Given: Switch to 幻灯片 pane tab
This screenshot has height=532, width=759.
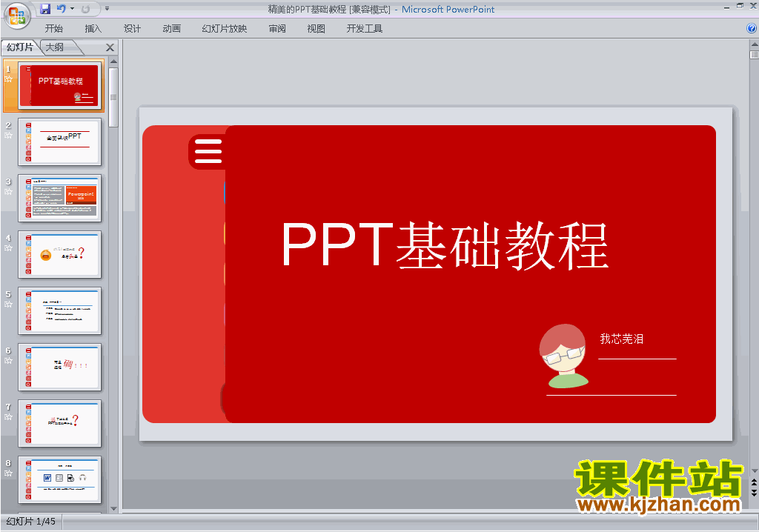Looking at the screenshot, I should pos(19,47).
